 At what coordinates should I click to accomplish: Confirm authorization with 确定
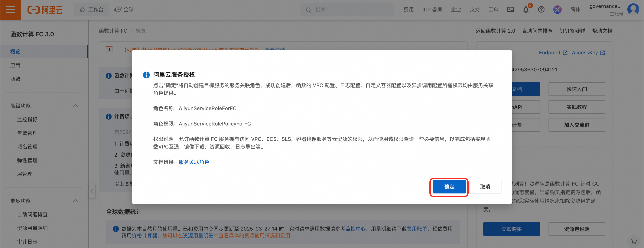pyautogui.click(x=449, y=187)
